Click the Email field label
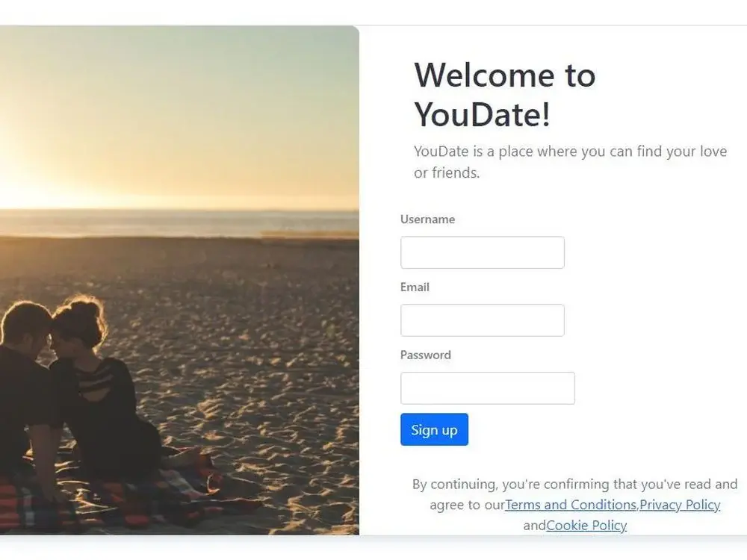The width and height of the screenshot is (747, 560). click(415, 287)
